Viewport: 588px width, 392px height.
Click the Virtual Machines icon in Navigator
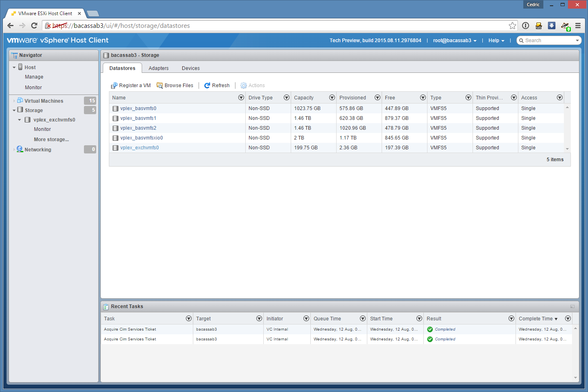tap(20, 101)
